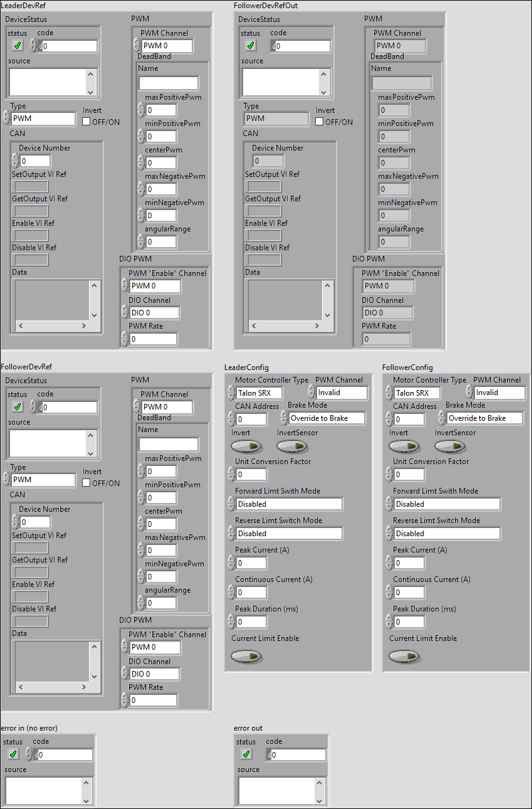Toggle the Invert switch in LeaderConfig
Image resolution: width=532 pixels, height=809 pixels.
tap(246, 446)
